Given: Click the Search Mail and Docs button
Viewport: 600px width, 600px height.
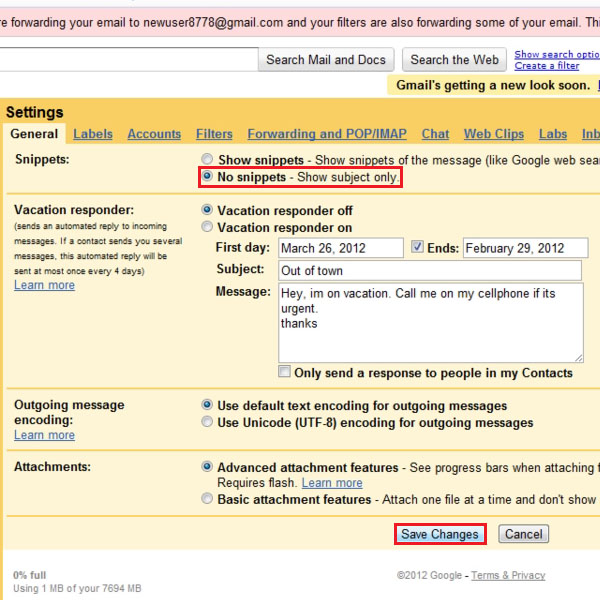Looking at the screenshot, I should click(326, 60).
